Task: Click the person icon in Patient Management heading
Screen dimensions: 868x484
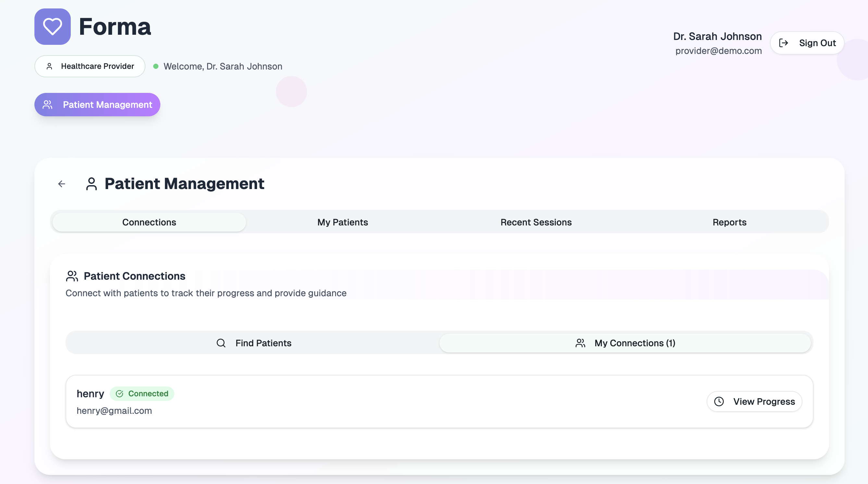Action: pyautogui.click(x=91, y=184)
